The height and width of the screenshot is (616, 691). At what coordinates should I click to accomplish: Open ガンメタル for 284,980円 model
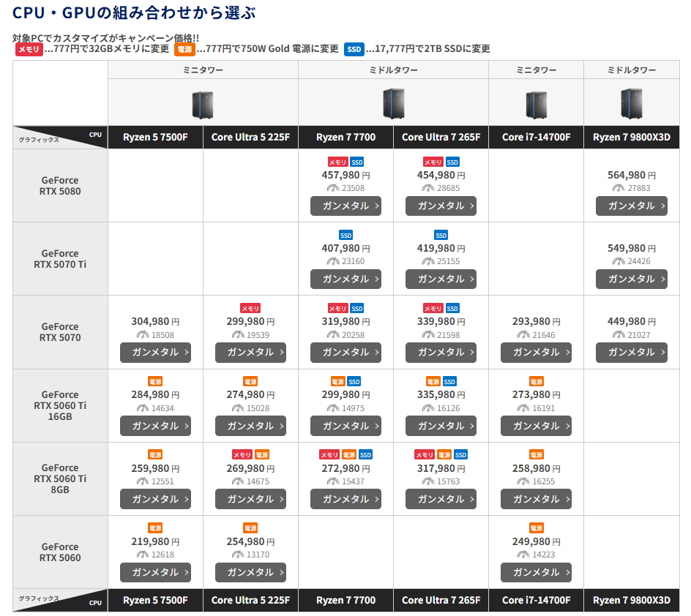coord(155,426)
